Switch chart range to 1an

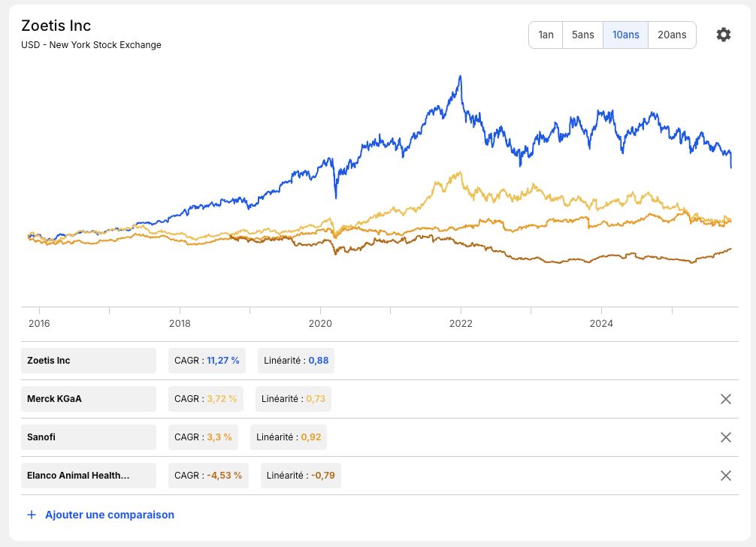546,35
